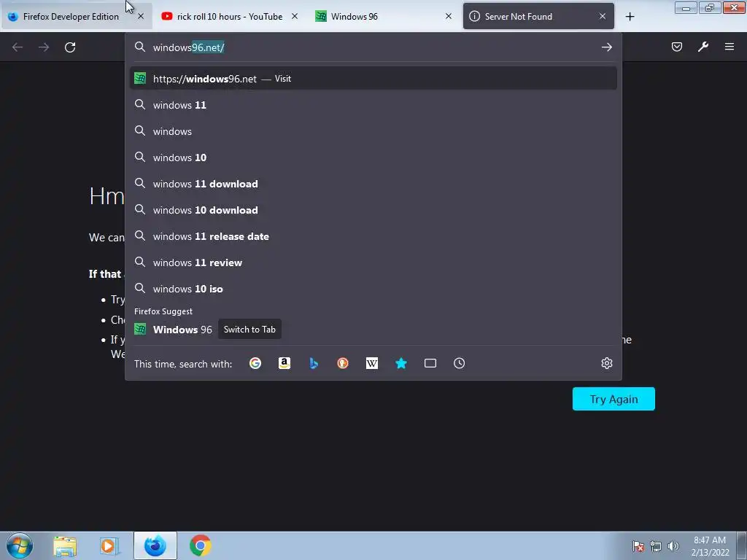Choose 'windows 10 download' suggestion
This screenshot has width=747, height=560.
pyautogui.click(x=373, y=210)
